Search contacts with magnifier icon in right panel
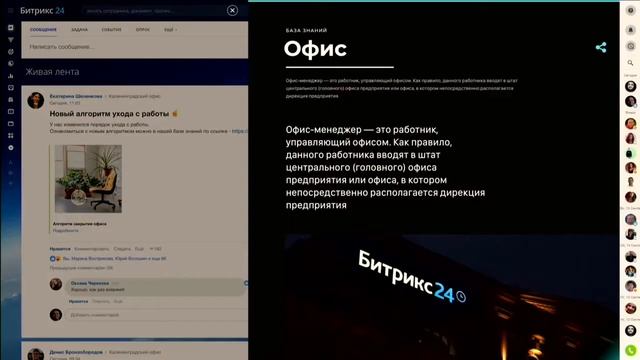Viewport: 640px width, 360px height. click(631, 63)
